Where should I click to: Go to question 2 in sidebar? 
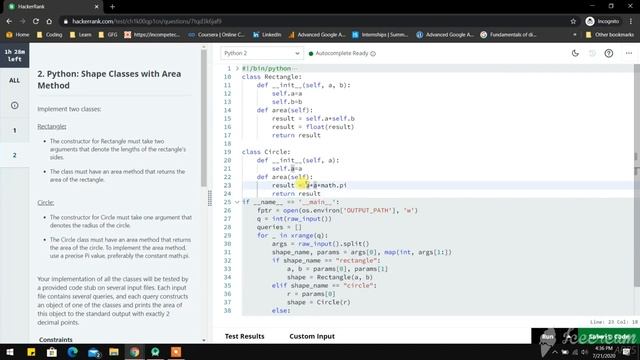click(14, 155)
